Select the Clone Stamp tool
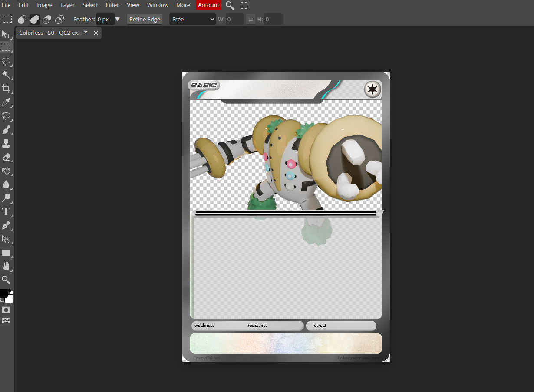534x392 pixels. [x=6, y=143]
